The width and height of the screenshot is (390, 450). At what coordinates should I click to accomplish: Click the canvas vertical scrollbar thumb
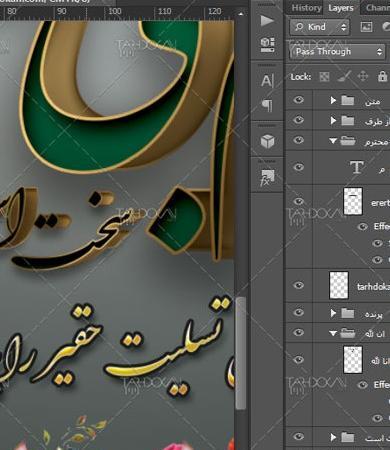(241, 353)
